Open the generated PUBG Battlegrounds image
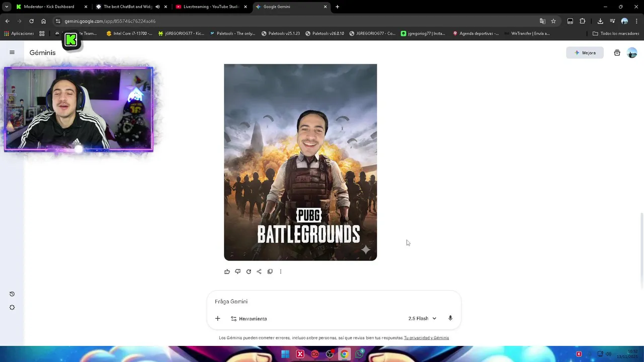The height and width of the screenshot is (362, 644). (x=300, y=162)
